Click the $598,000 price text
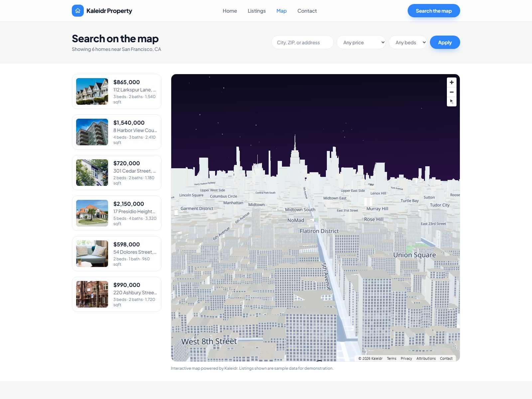This screenshot has height=399, width=532. tap(126, 244)
